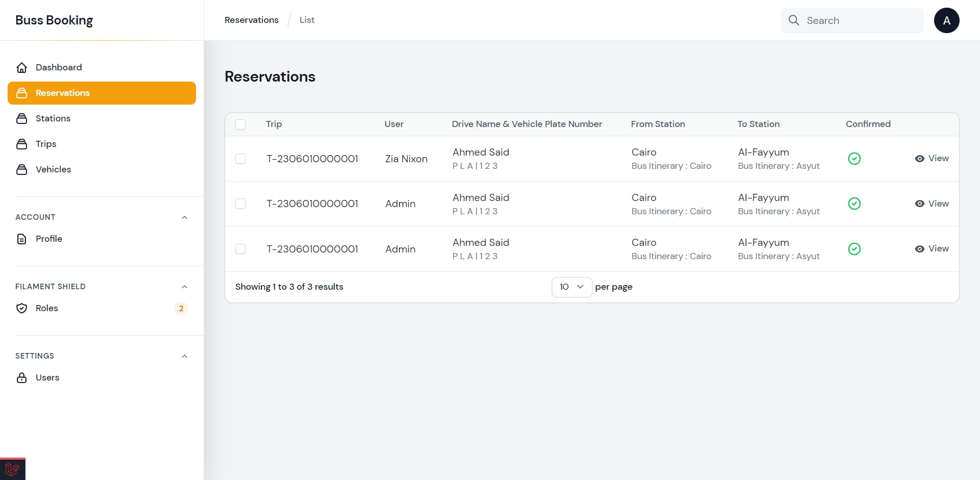This screenshot has width=980, height=480.
Task: Click the confirmed checkmark in Zia Nixon row
Action: (x=854, y=159)
